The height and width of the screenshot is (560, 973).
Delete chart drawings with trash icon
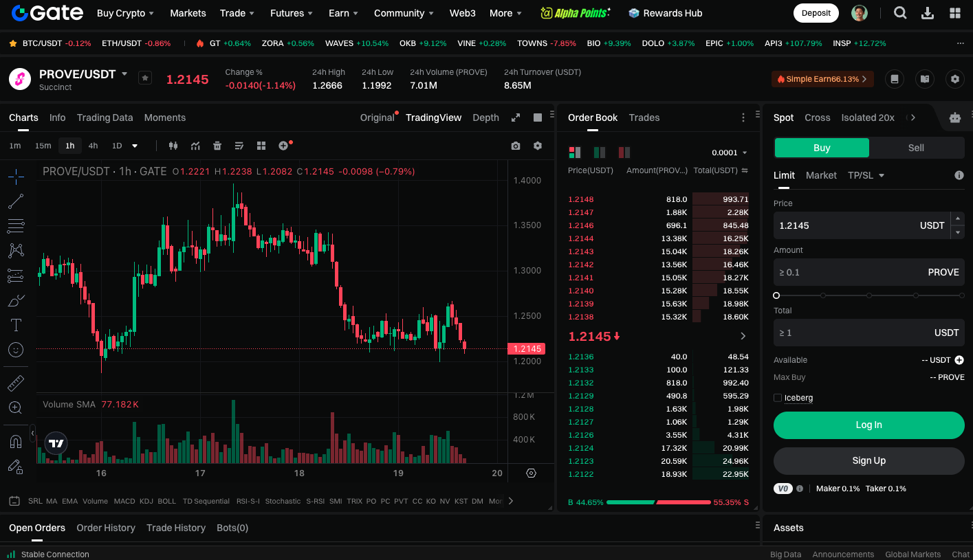tap(217, 146)
